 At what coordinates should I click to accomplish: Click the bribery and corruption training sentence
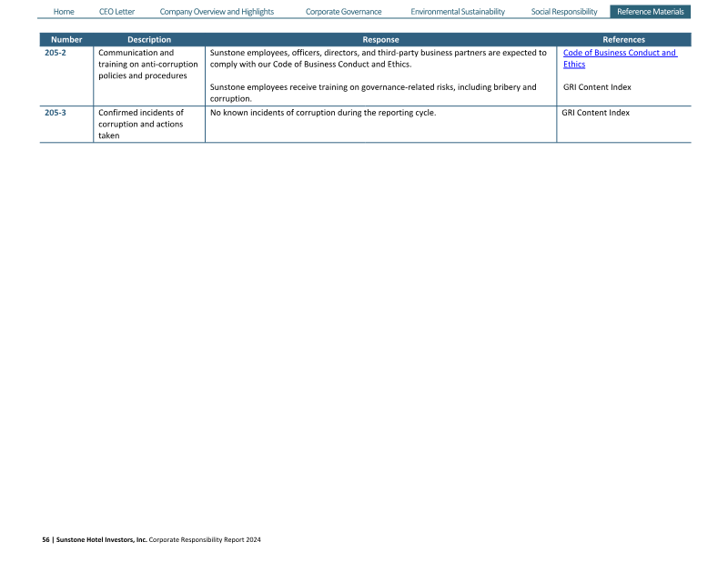[373, 93]
